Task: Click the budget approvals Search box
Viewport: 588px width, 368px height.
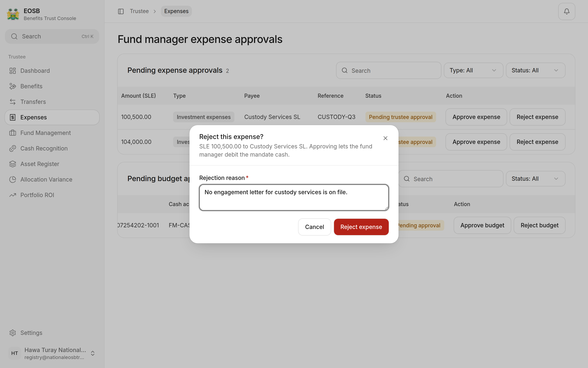Action: tap(451, 179)
